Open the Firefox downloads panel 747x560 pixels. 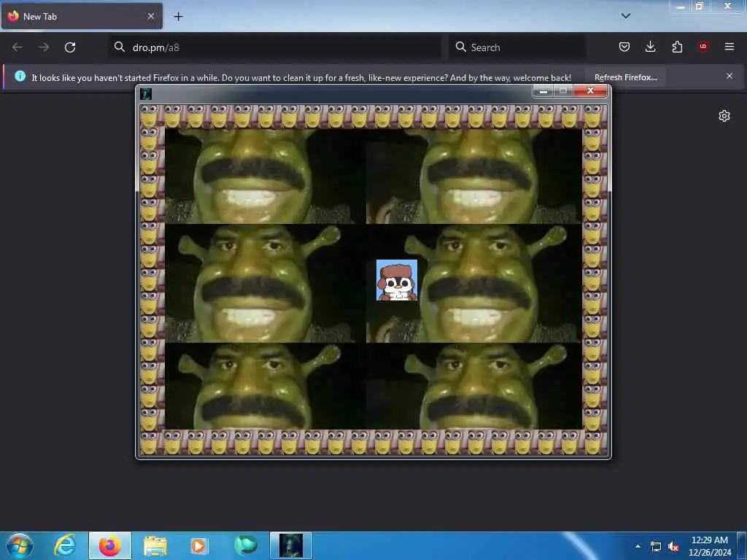(650, 47)
